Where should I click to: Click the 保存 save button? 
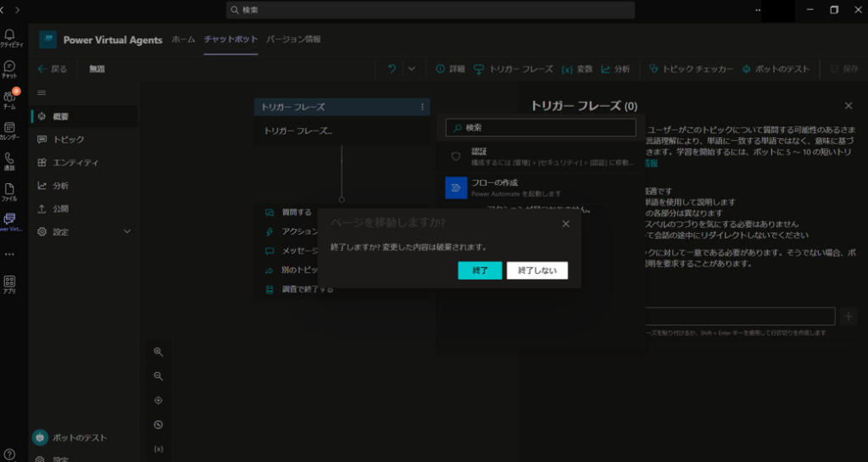coord(844,70)
